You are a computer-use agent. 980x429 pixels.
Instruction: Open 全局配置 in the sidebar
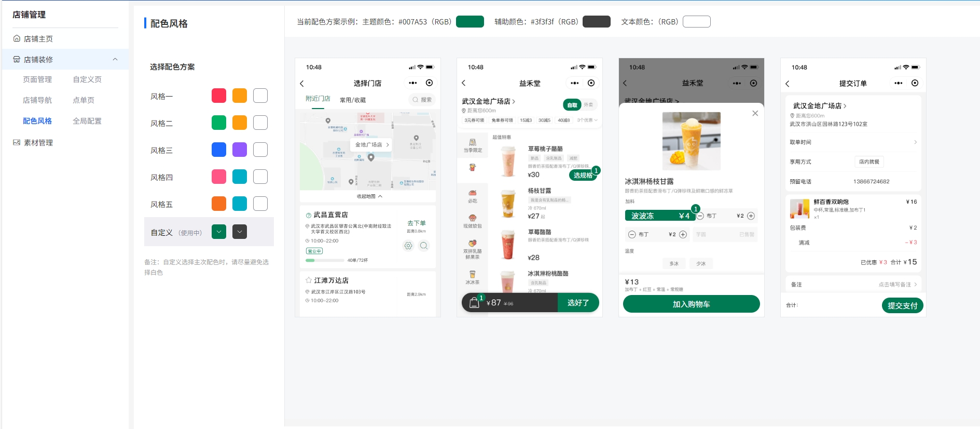click(87, 121)
